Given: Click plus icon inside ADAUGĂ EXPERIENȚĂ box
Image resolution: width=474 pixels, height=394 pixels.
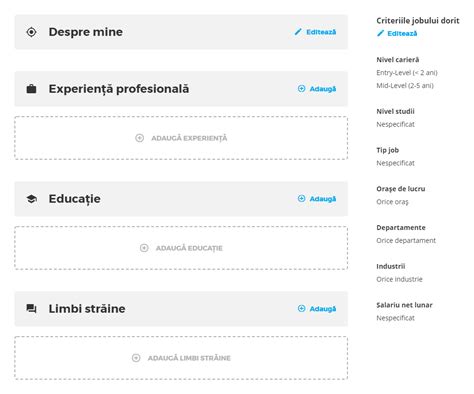Looking at the screenshot, I should pyautogui.click(x=139, y=138).
